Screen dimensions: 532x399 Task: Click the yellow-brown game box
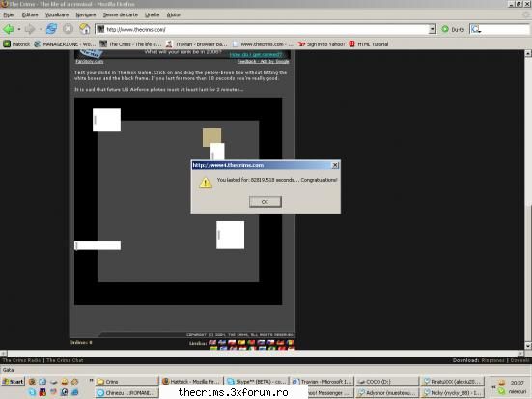pyautogui.click(x=211, y=137)
